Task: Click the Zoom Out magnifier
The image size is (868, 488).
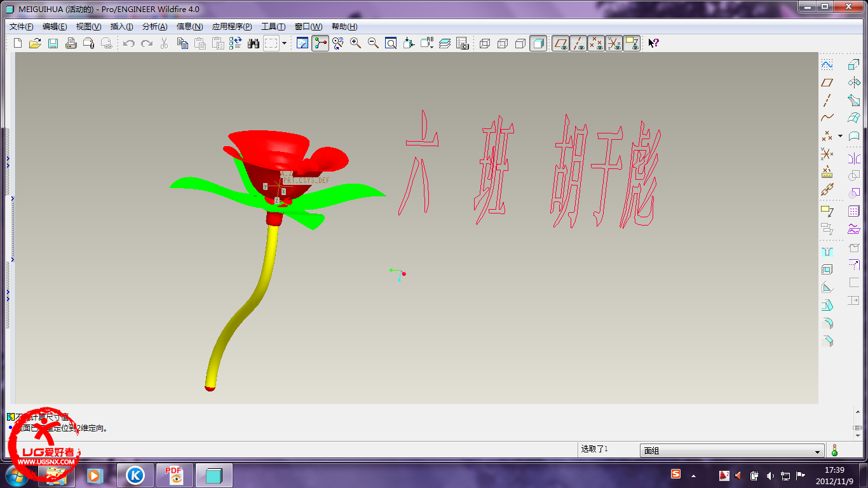Action: click(x=374, y=43)
